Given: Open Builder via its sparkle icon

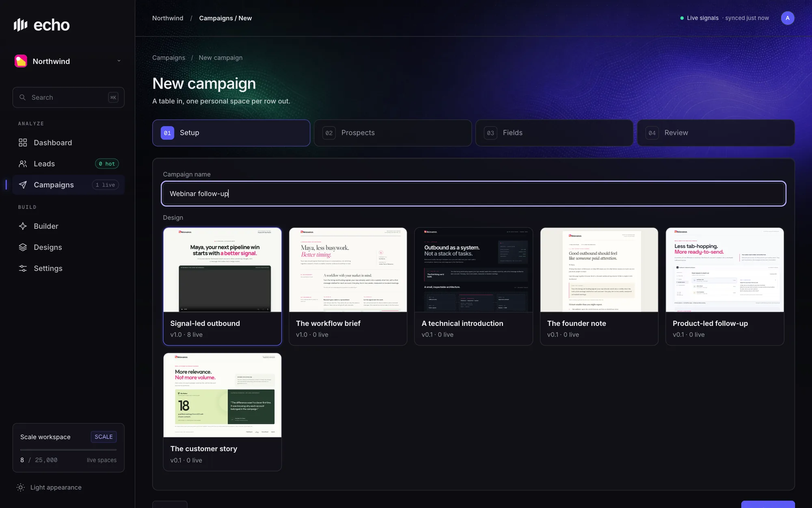Looking at the screenshot, I should click(23, 226).
